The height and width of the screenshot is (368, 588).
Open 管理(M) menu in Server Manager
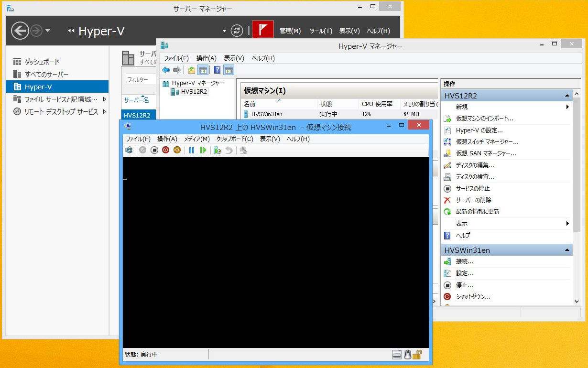[x=290, y=31]
